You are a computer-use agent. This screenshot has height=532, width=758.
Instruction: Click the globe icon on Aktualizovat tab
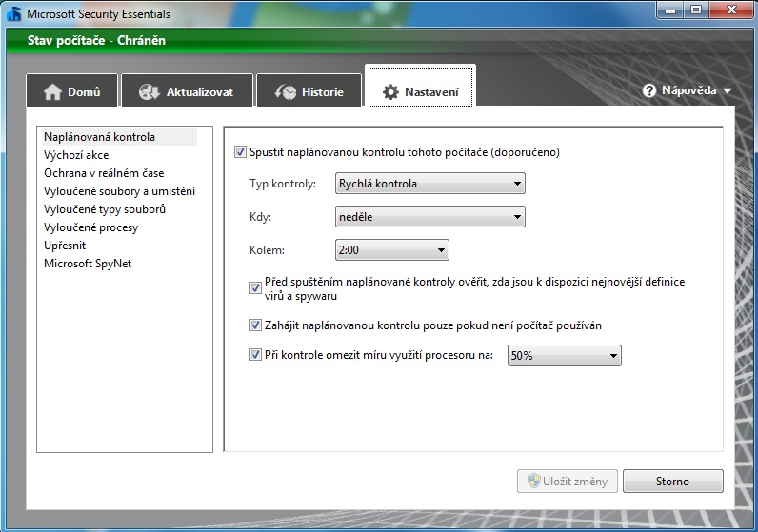pyautogui.click(x=149, y=91)
